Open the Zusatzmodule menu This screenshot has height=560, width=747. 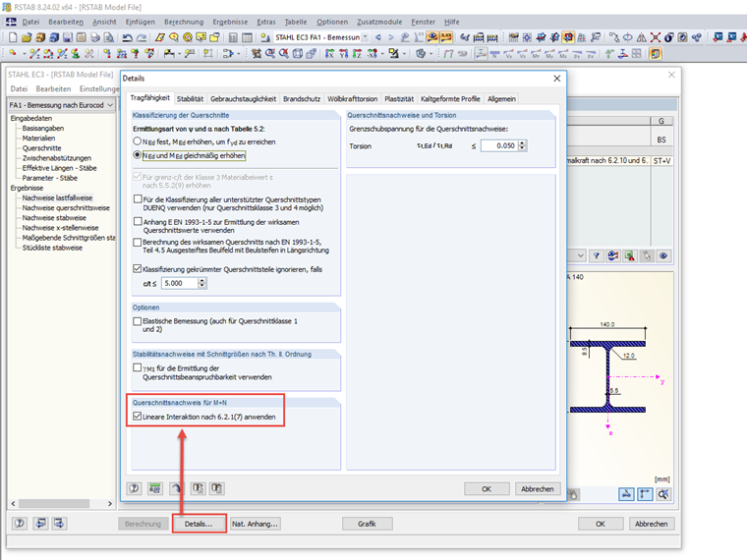379,22
